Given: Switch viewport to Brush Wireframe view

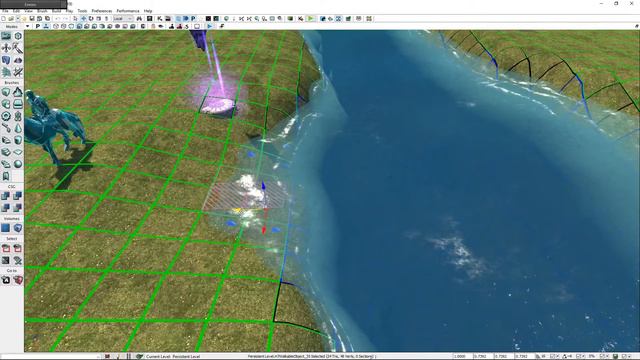Looking at the screenshot, I should [56, 27].
